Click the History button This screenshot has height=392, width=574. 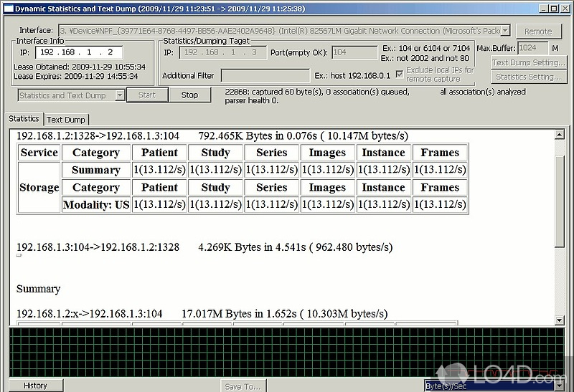35,386
